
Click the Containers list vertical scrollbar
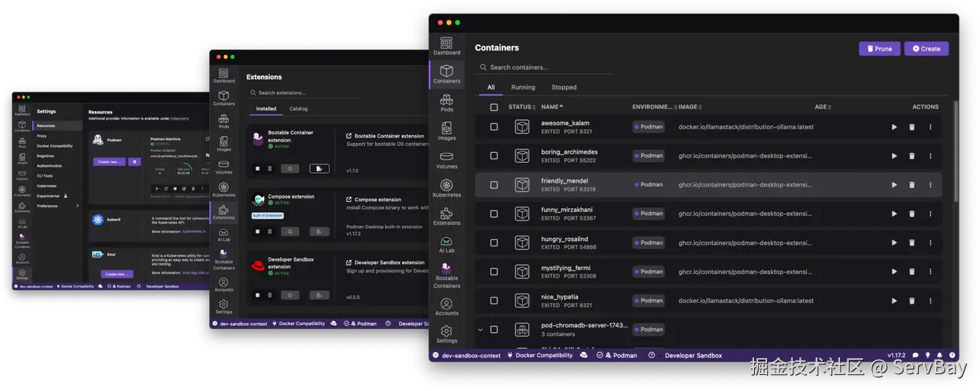click(x=955, y=151)
